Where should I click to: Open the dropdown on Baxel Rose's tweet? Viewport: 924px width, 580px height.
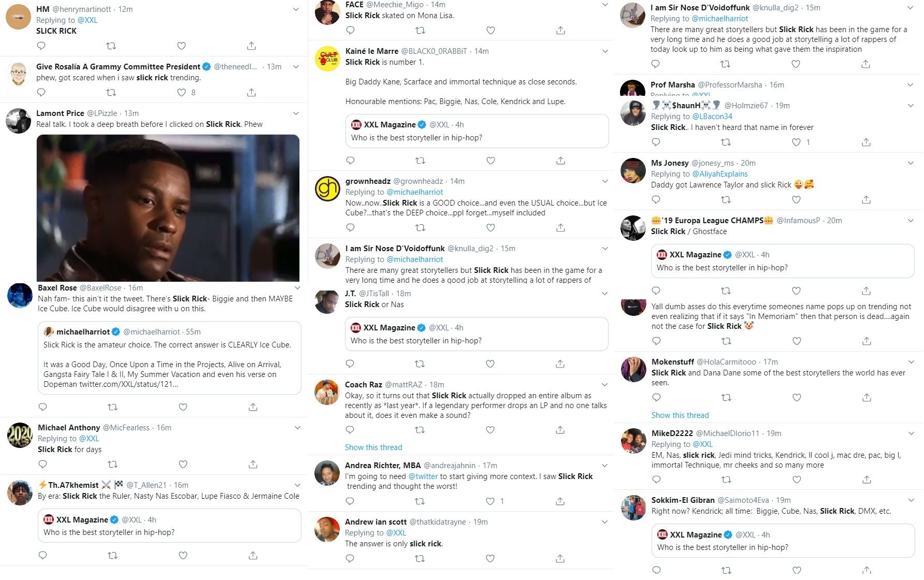coord(297,288)
